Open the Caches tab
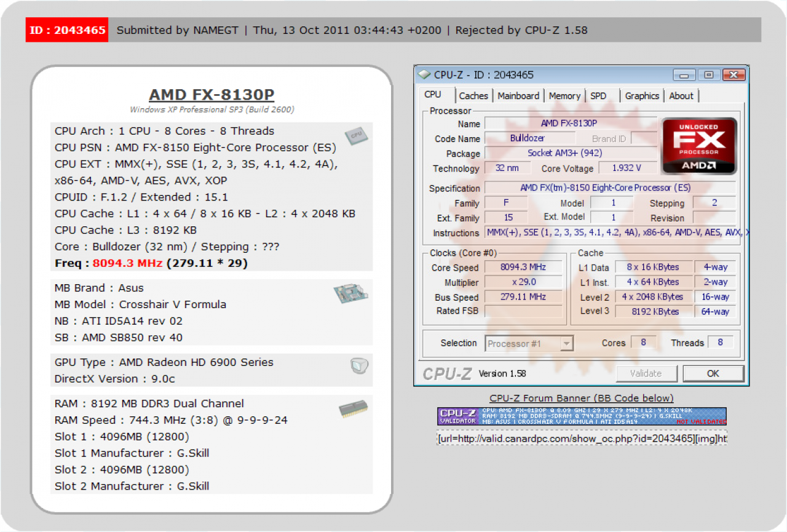 (x=473, y=96)
